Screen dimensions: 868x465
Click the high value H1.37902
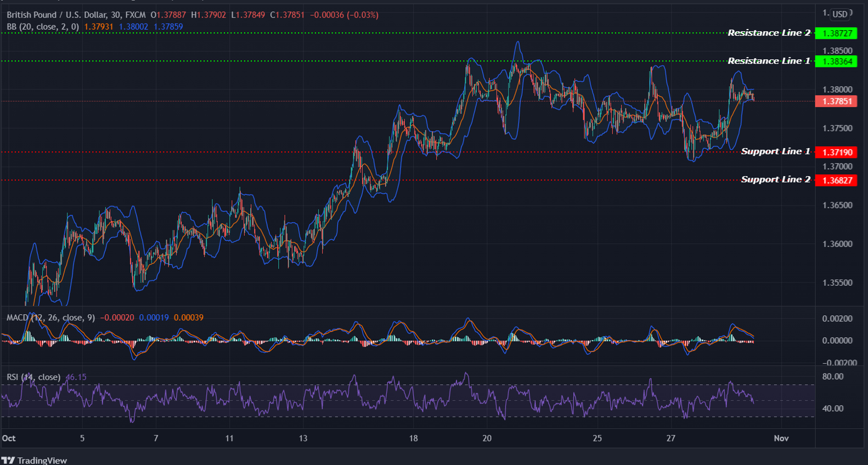(x=208, y=15)
